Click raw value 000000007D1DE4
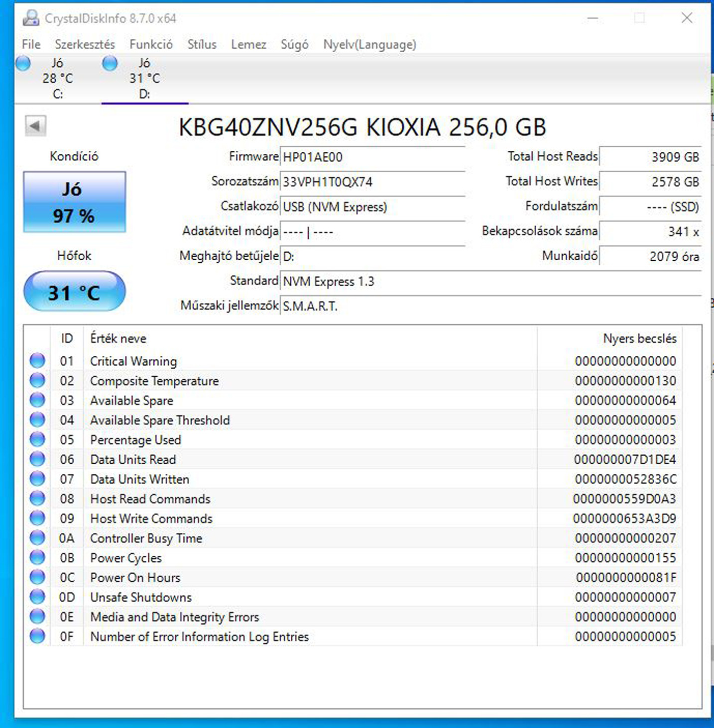Screen dimensions: 714x728 click(625, 459)
